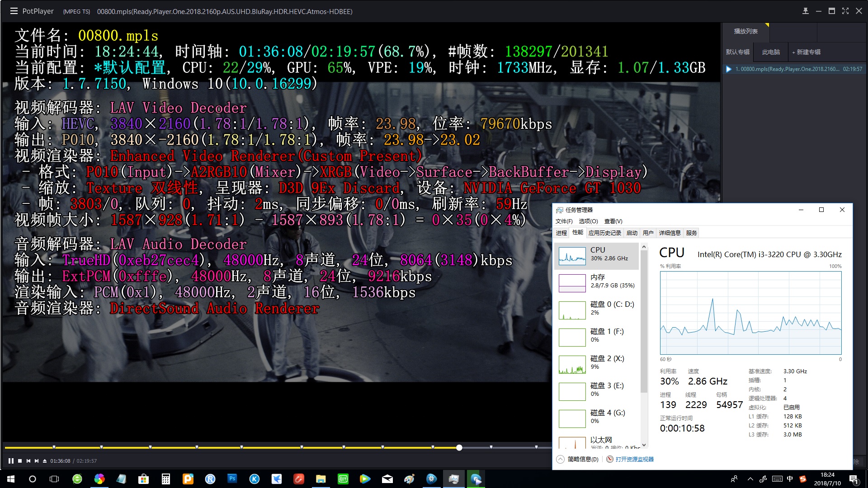868x488 pixels.
Task: Open File Explorer from the taskbar
Action: click(x=321, y=479)
